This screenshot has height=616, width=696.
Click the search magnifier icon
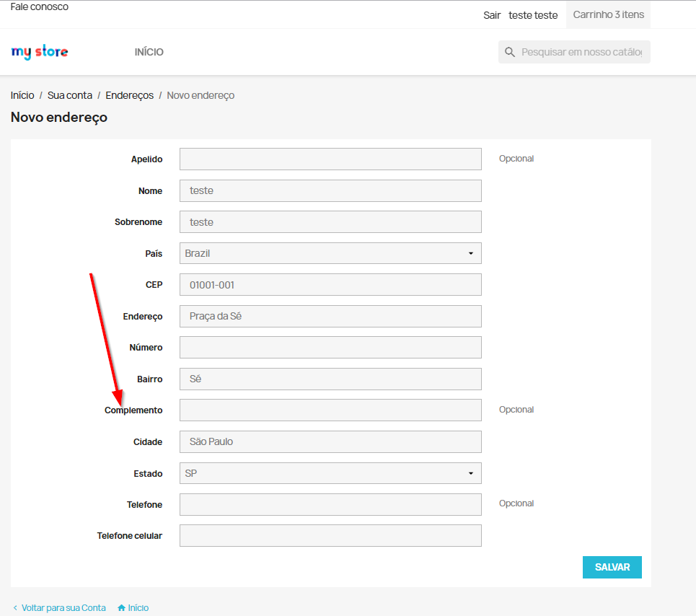coord(510,53)
